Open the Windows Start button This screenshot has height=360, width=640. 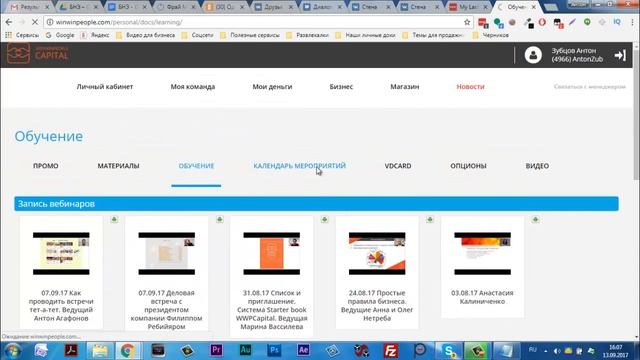(x=13, y=351)
